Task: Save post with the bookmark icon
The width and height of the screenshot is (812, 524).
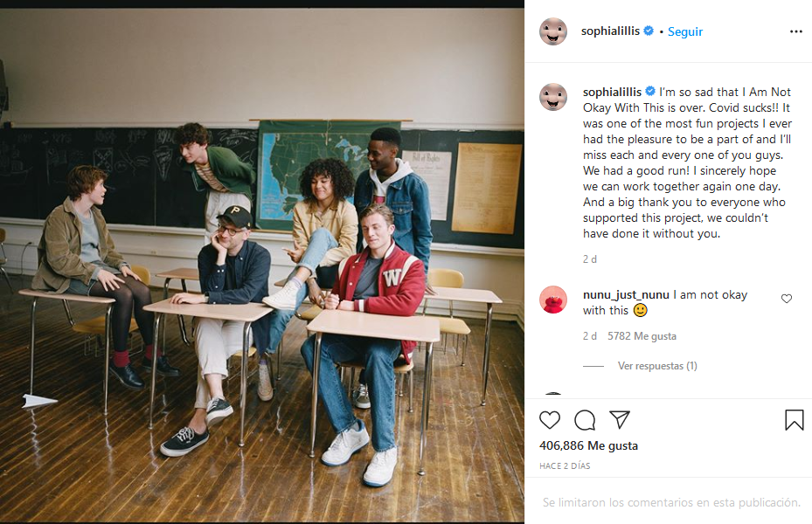Action: tap(794, 420)
